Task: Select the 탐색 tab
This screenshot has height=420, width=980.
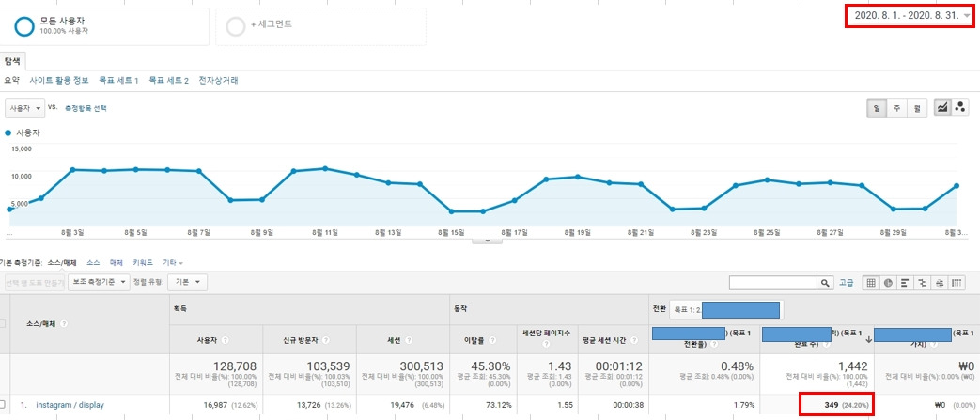Action: pos(13,61)
